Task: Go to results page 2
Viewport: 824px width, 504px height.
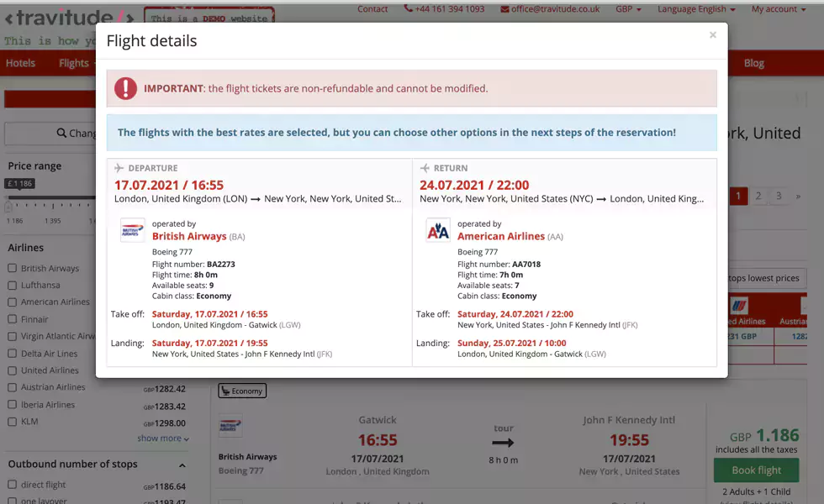Action: coord(758,195)
